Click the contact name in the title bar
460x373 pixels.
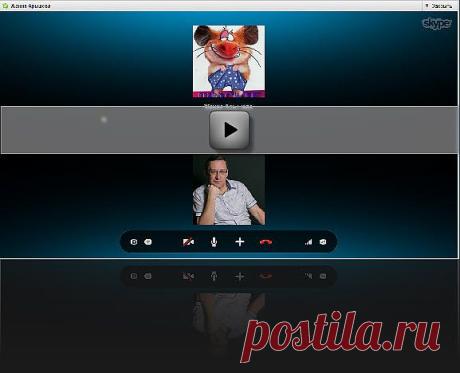(31, 6)
